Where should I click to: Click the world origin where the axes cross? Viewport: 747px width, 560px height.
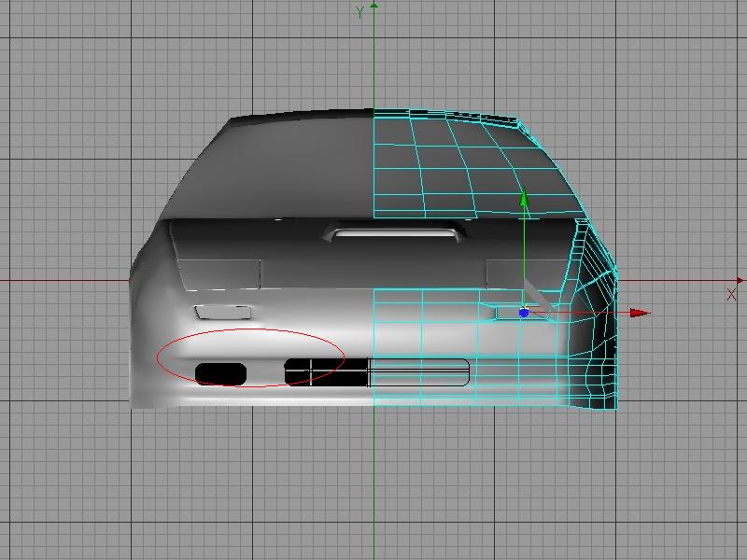373,279
